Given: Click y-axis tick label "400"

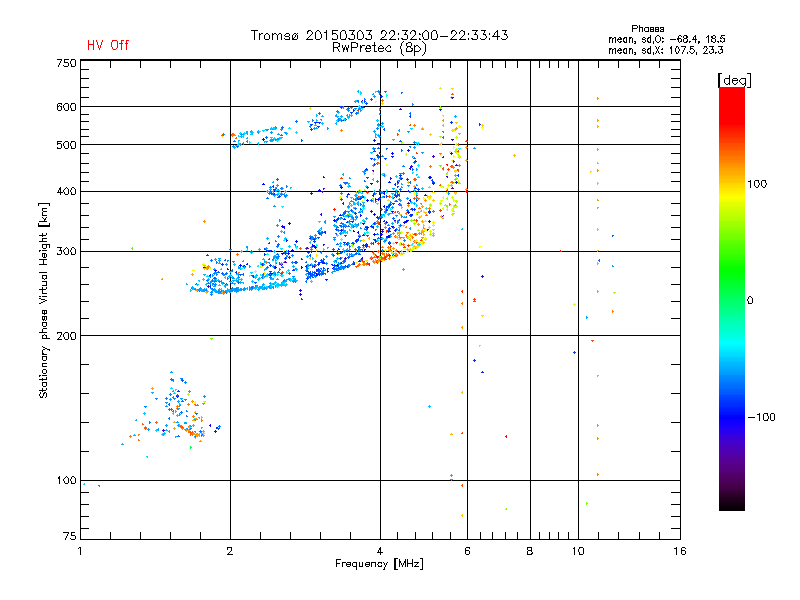Looking at the screenshot, I should [x=66, y=192].
